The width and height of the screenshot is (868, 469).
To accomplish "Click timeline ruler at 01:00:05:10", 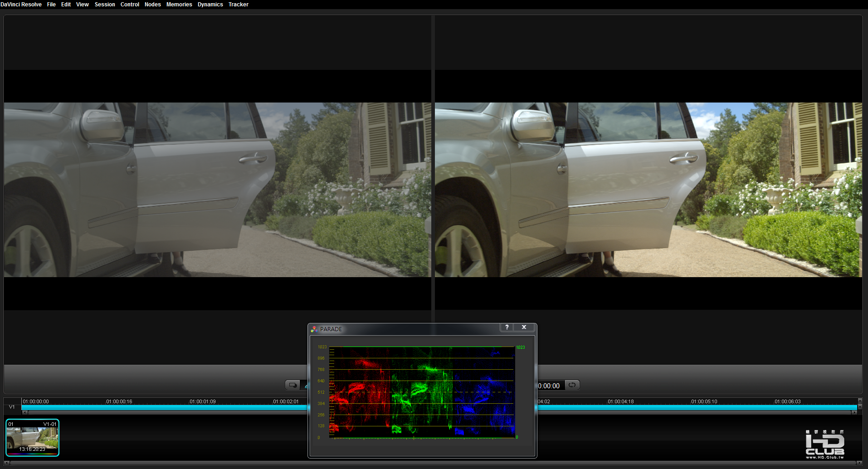I will tap(704, 401).
